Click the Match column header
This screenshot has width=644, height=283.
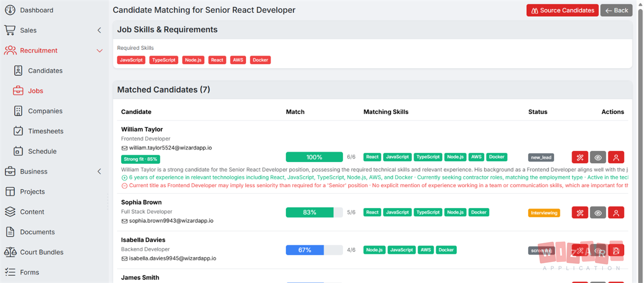pos(295,112)
